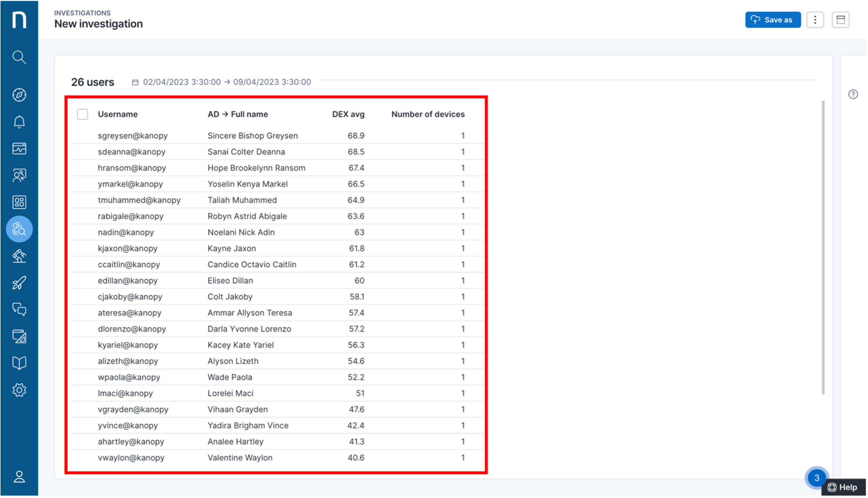Open the dashboards grid icon
Viewport: 868px width, 498px height.
click(19, 202)
